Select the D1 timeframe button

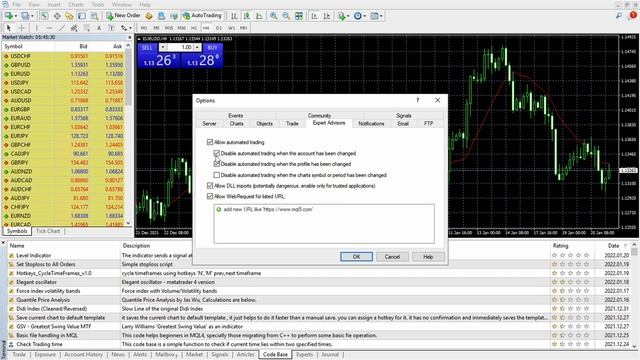[x=219, y=28]
